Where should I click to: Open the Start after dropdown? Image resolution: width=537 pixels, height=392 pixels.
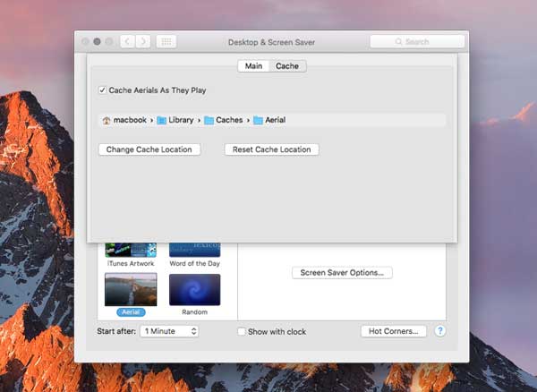(169, 331)
